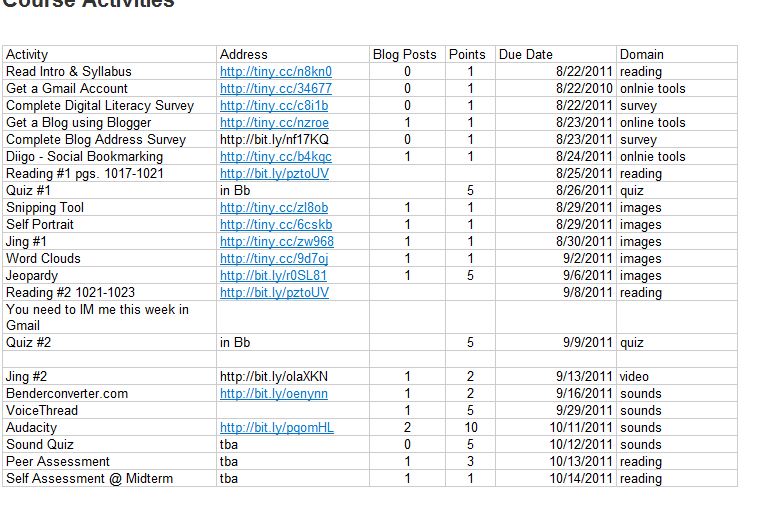Viewport: 758px width, 507px height.
Task: Select the 'Jing #1' activity cell
Action: tap(109, 241)
